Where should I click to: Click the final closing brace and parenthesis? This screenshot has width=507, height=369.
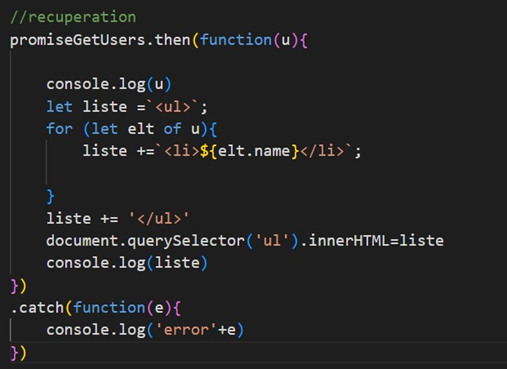pyautogui.click(x=18, y=353)
